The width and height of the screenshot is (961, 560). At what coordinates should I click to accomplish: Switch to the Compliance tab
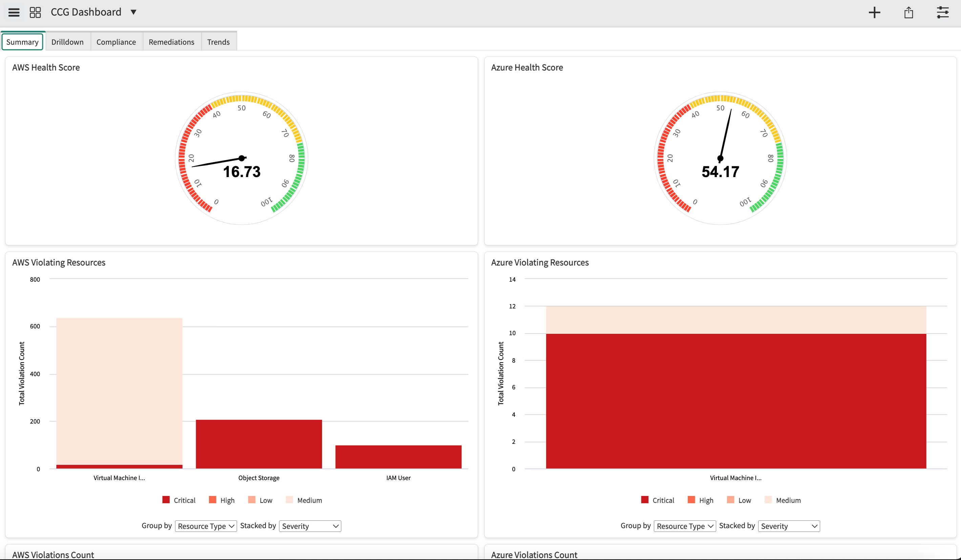pos(116,42)
